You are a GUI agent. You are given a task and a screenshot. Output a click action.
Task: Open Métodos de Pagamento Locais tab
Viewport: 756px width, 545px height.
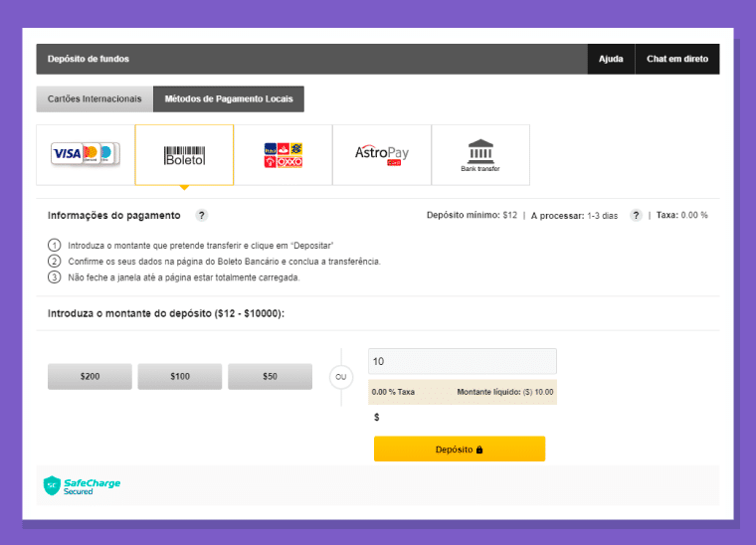coord(229,98)
